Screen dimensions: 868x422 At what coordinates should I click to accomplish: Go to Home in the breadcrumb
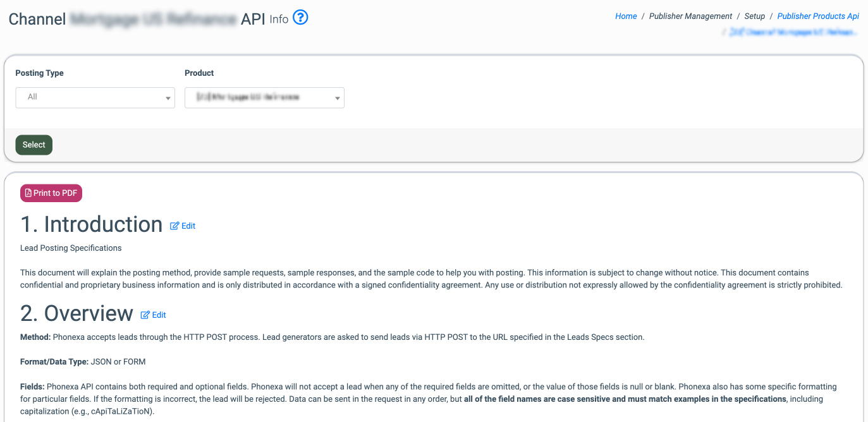[x=626, y=16]
